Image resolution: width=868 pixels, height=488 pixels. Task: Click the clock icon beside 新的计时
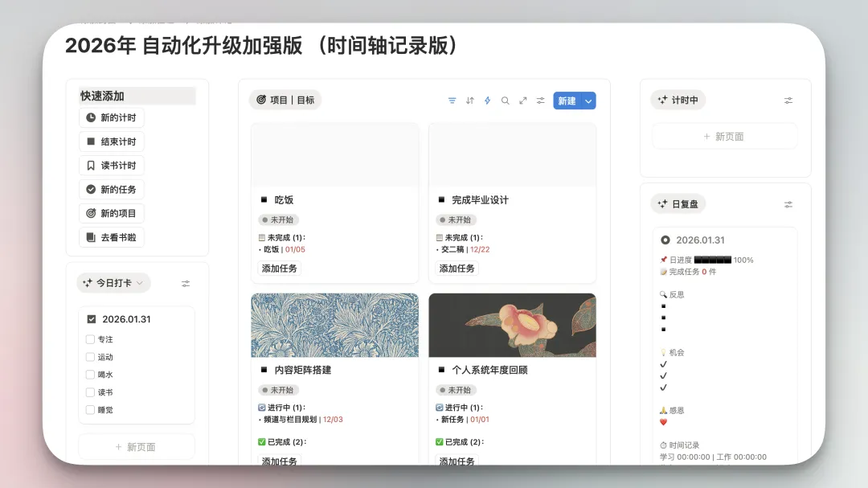tap(91, 117)
